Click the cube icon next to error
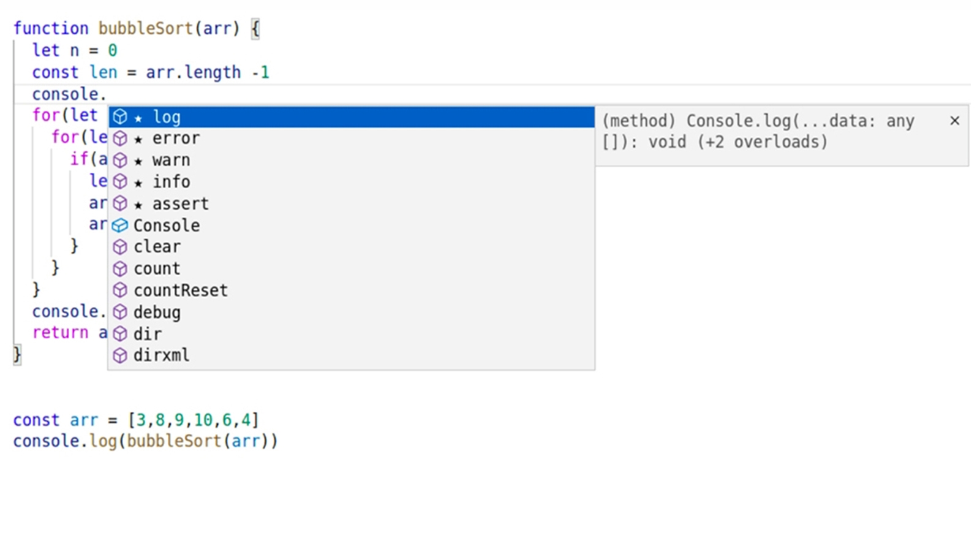 120,138
